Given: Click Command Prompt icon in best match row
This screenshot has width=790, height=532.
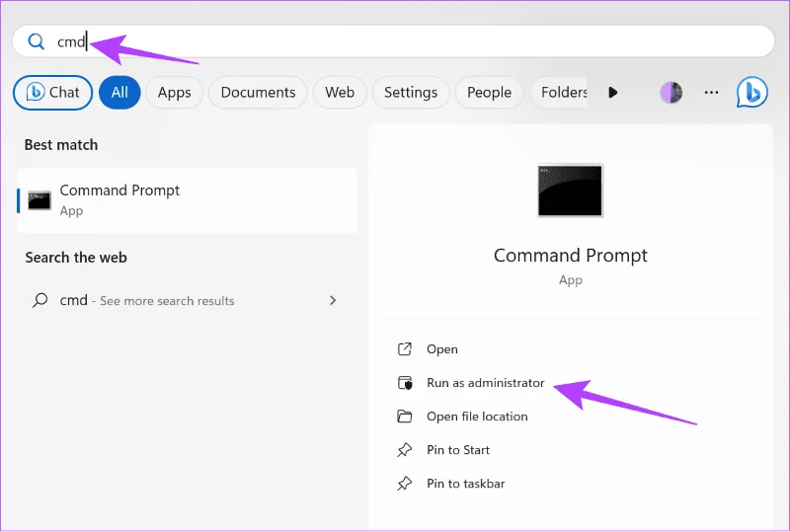Looking at the screenshot, I should click(x=39, y=200).
